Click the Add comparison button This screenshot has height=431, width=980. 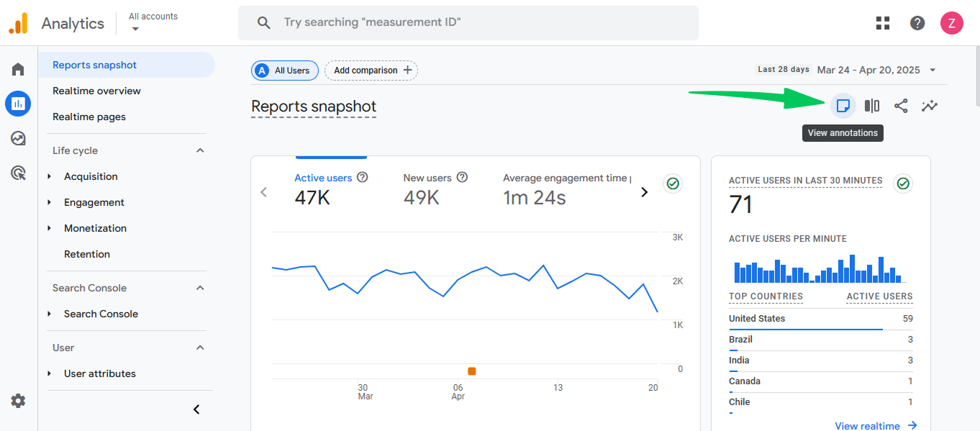371,71
